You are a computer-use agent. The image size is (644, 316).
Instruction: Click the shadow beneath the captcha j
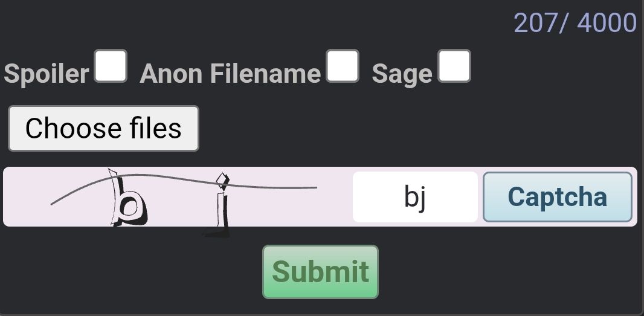[216, 234]
